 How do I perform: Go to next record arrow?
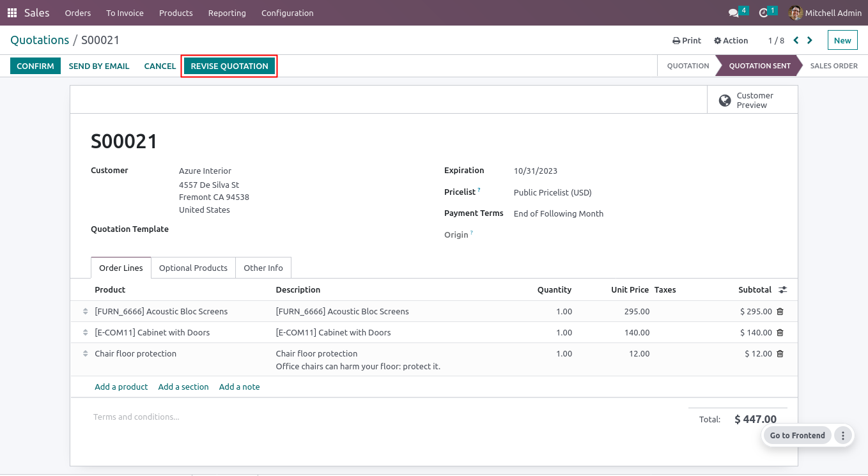(810, 40)
